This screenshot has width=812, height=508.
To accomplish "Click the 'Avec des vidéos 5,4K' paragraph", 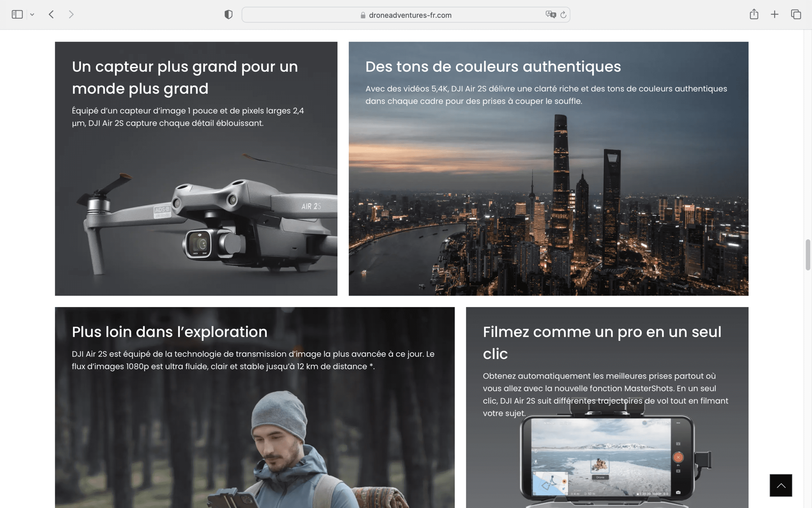I will 546,95.
